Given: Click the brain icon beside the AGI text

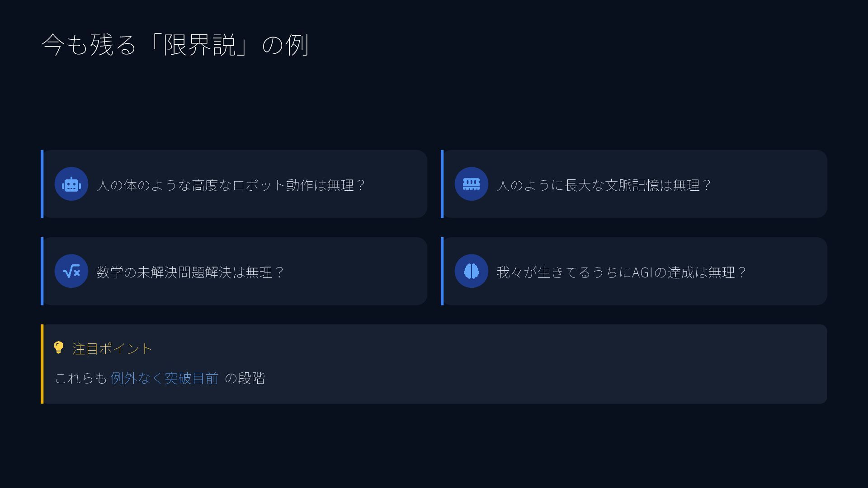Looking at the screenshot, I should pos(471,271).
